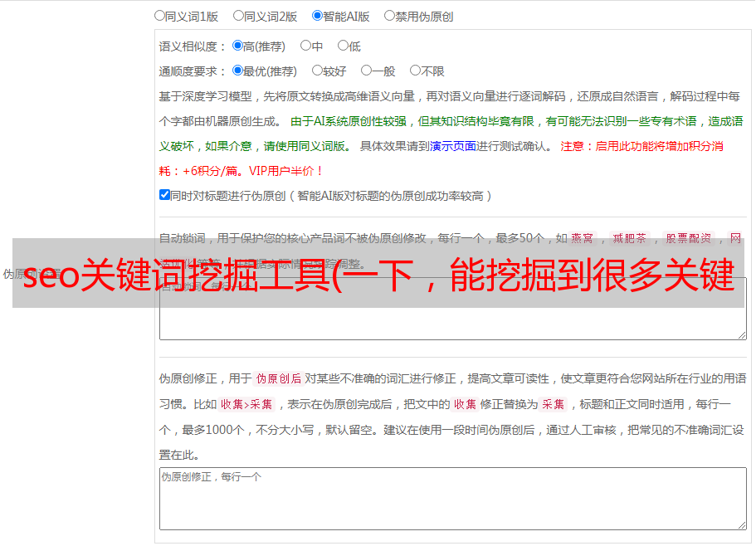Click the 收集>采集 example tag
Viewport: 756px width, 546px height.
pyautogui.click(x=246, y=404)
